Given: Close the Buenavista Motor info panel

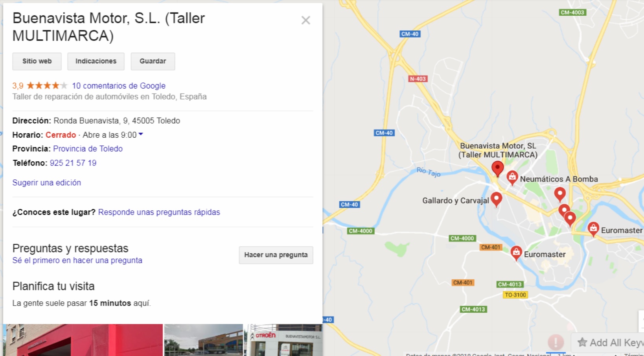Looking at the screenshot, I should (x=305, y=20).
